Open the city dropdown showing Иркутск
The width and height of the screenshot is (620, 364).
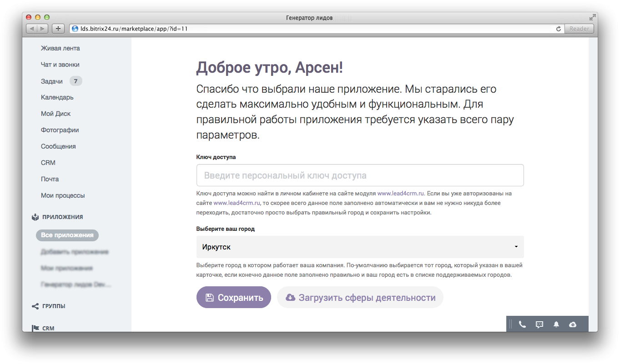360,247
